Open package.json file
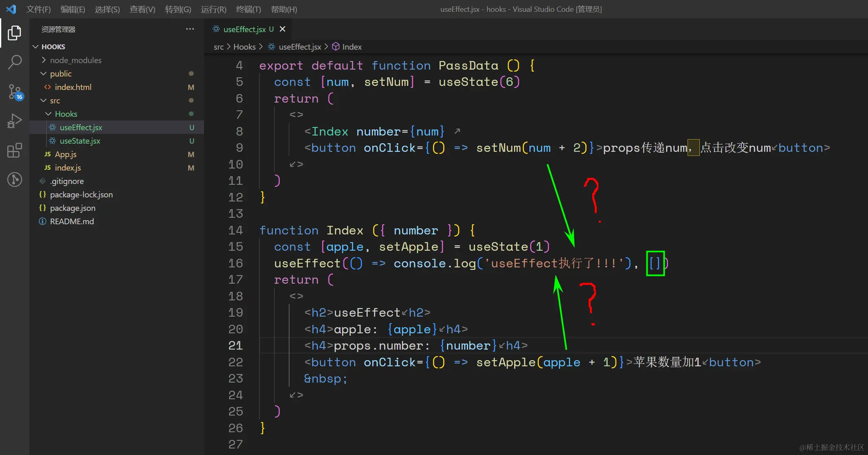The image size is (868, 455). point(73,208)
